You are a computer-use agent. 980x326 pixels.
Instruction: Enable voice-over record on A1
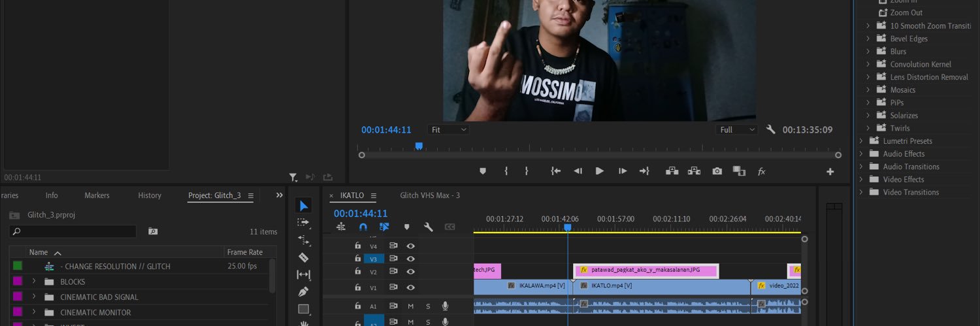coord(445,306)
